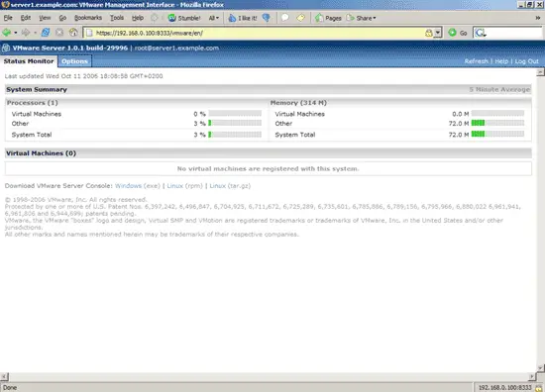Viewport: 545px width, 392px height.
Task: Open the File menu
Action: (8, 18)
